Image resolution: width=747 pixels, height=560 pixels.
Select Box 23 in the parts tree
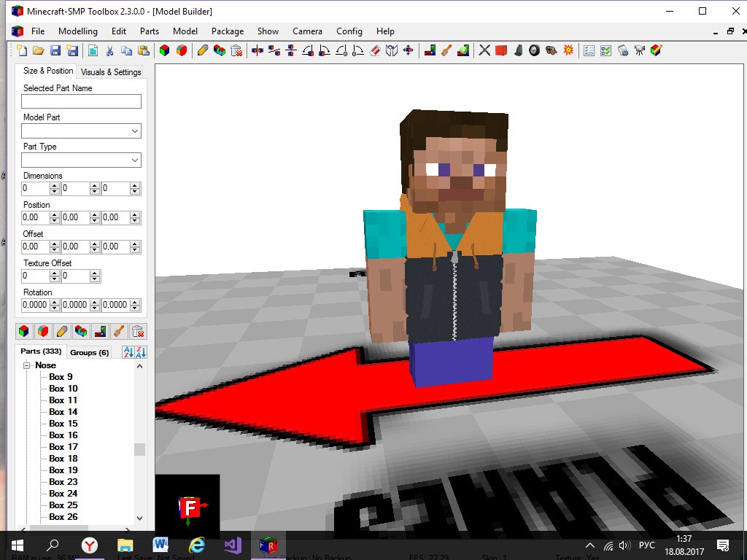(63, 482)
